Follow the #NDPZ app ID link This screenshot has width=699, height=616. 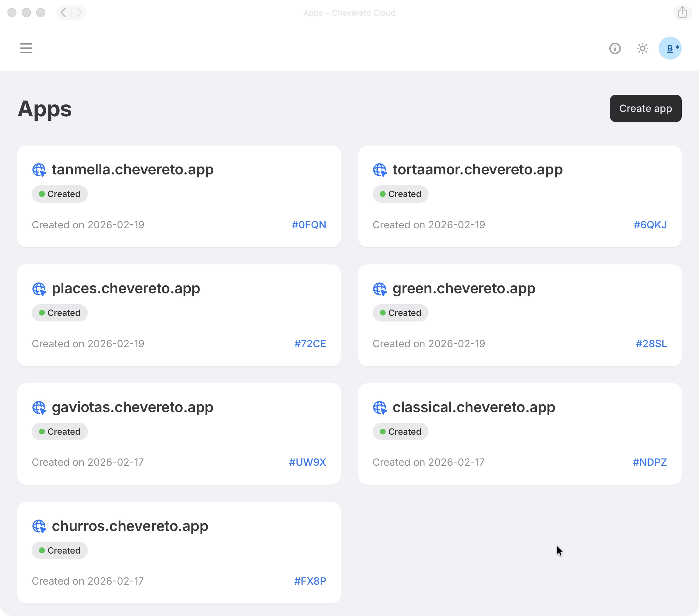649,462
